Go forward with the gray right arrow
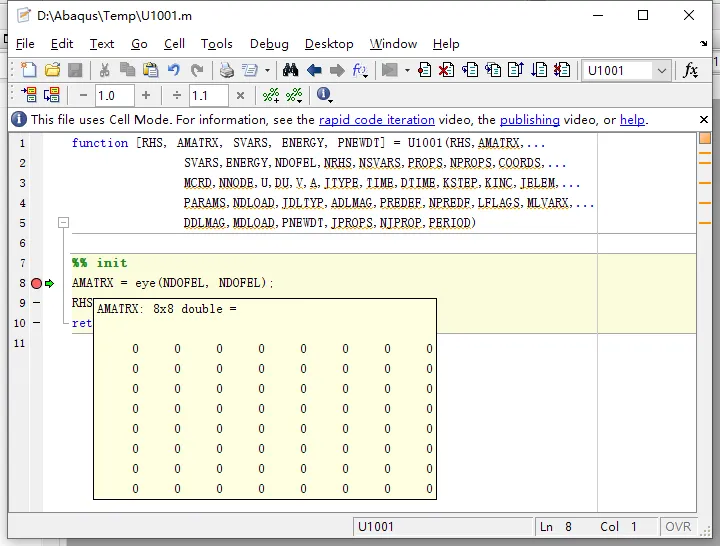 pos(337,70)
